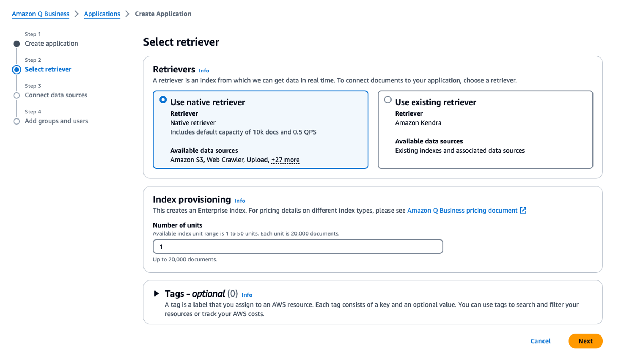This screenshot has height=364, width=621.
Task: Click breadcrumb chevron after Amazon Q Business
Action: coord(76,14)
